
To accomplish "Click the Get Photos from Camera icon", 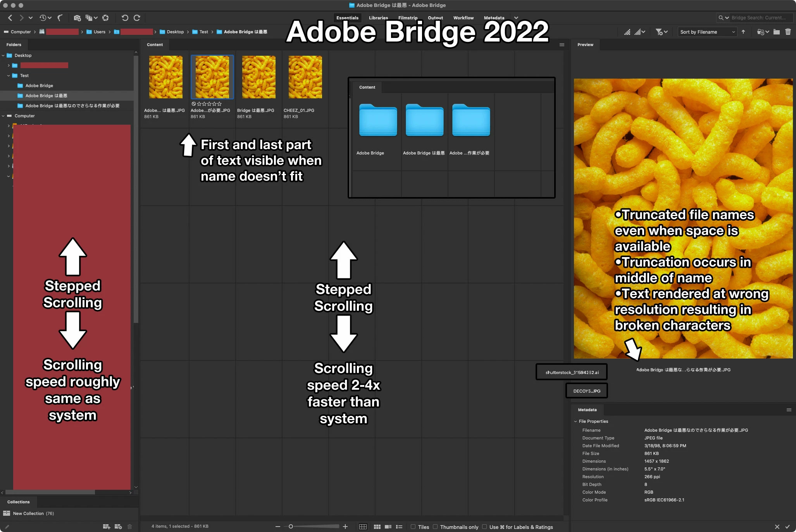I will click(77, 18).
